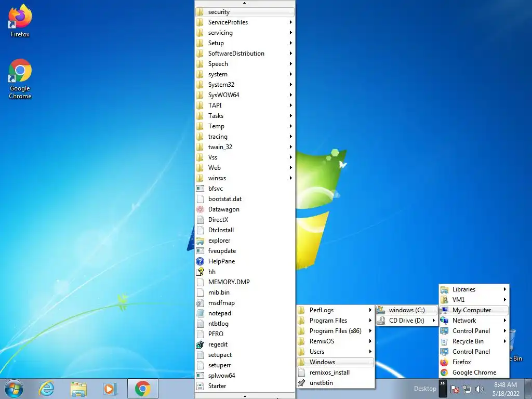Expand the first Control Panel submenu arrow
Viewport: 532px width, 399px height.
(505, 331)
